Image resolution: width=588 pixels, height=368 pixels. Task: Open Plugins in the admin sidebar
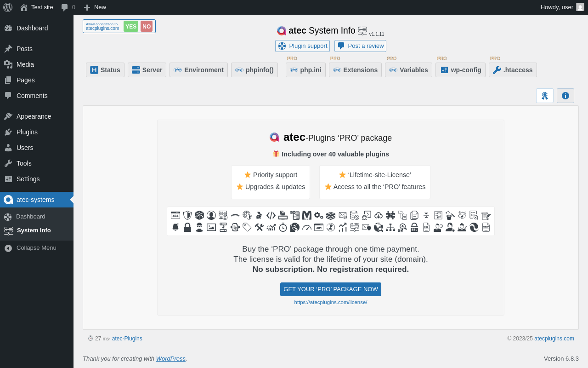(37, 132)
